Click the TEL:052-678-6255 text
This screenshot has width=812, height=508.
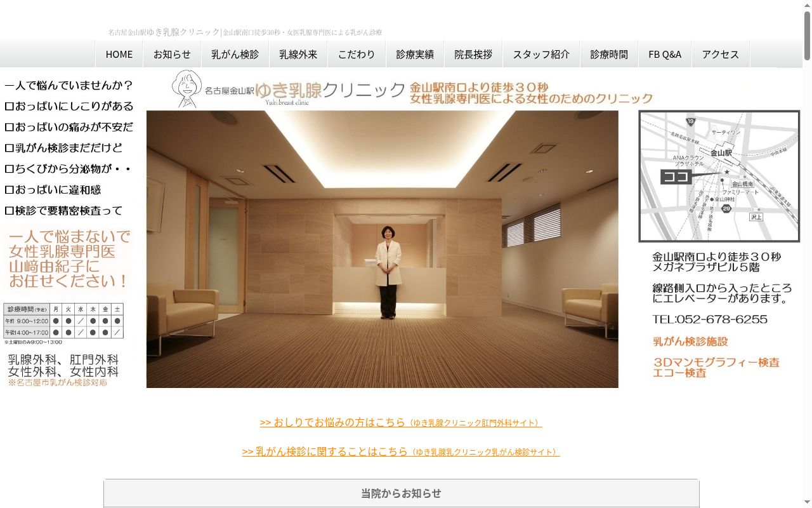click(710, 319)
